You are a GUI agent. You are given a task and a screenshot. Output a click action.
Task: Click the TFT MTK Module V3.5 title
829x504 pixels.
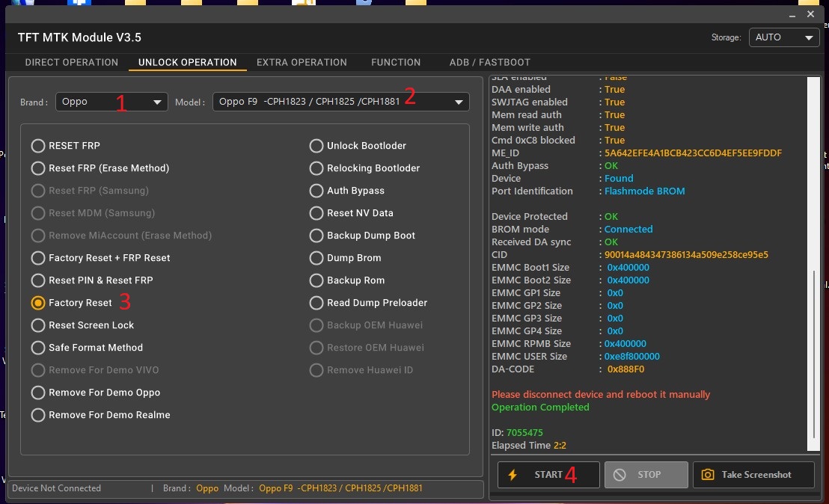click(79, 37)
